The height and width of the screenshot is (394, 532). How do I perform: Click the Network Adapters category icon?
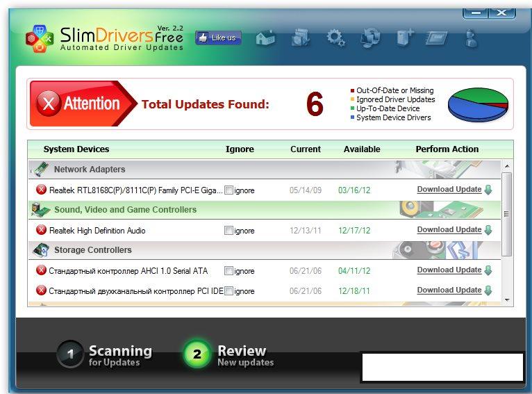click(x=41, y=169)
